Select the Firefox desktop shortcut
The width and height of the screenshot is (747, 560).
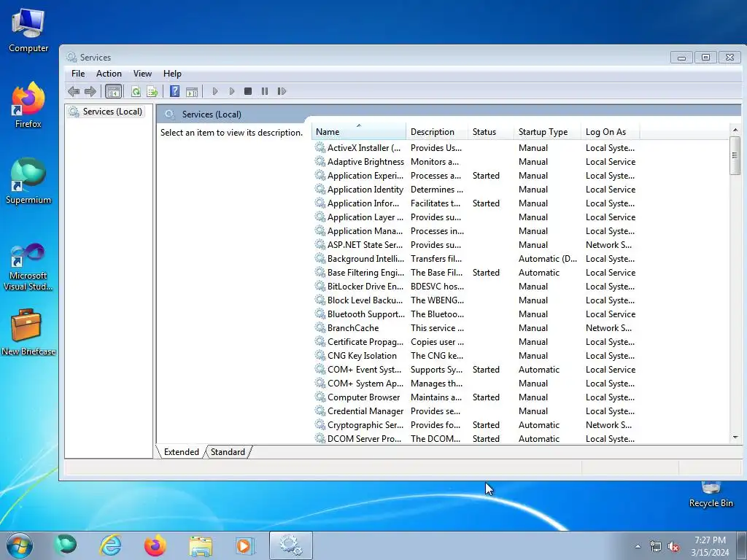click(28, 105)
